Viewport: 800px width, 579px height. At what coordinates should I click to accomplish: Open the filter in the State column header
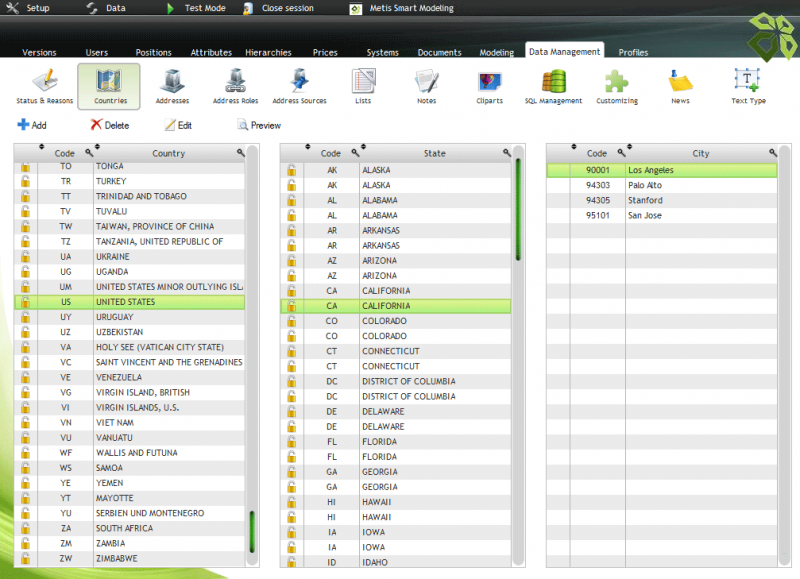coord(507,153)
